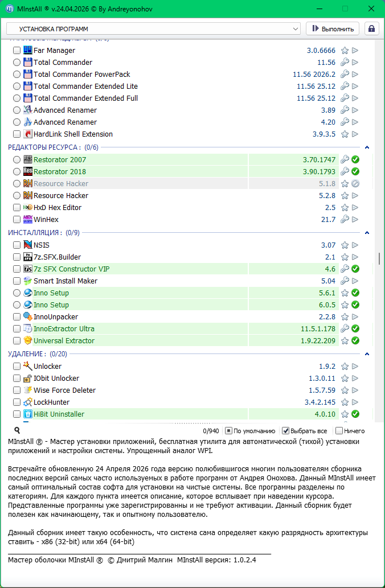The image size is (385, 588).
Task: Click the lock icon button in toolbar
Action: (371, 28)
